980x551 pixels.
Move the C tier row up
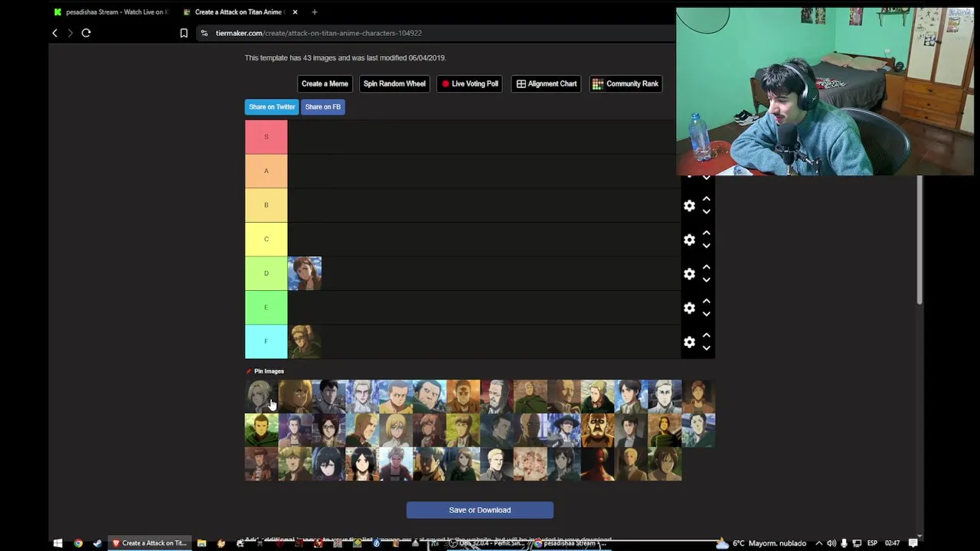coord(707,233)
